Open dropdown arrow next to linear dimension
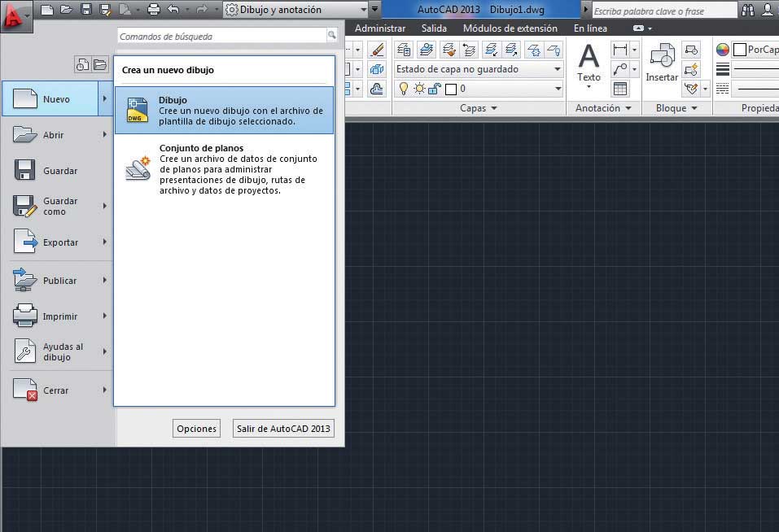This screenshot has width=779, height=532. (634, 49)
